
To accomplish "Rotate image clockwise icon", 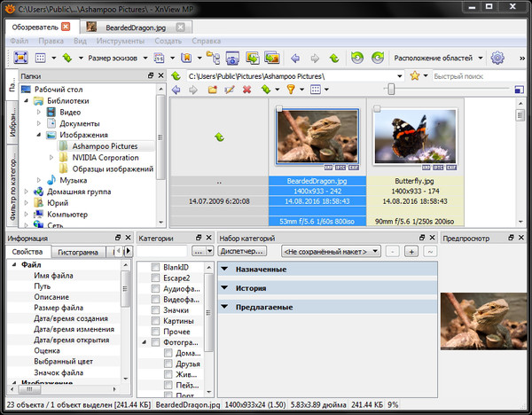I will (x=378, y=58).
